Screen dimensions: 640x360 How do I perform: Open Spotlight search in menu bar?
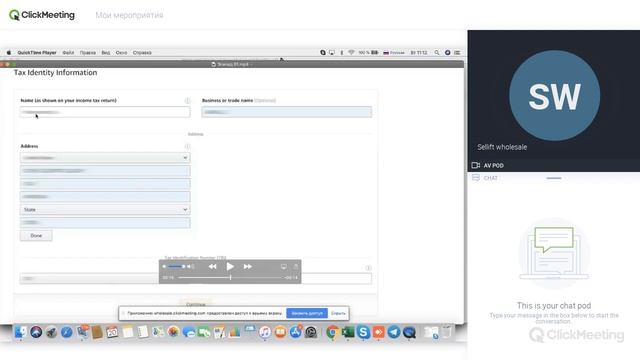point(437,53)
